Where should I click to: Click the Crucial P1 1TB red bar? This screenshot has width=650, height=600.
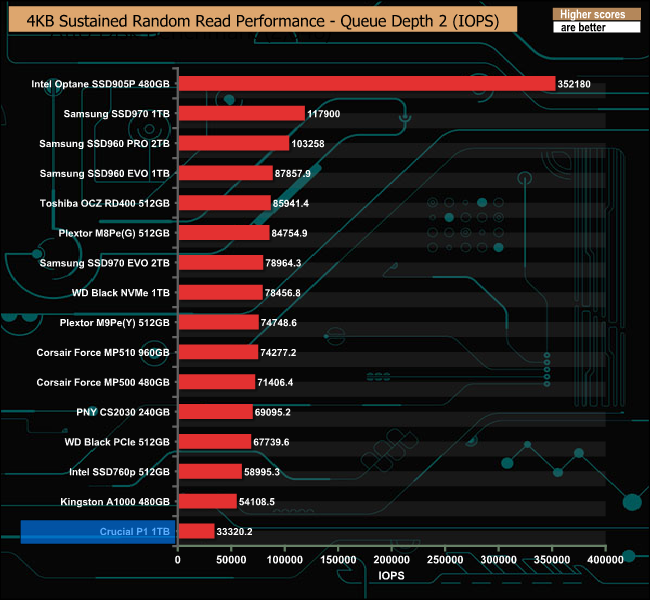[x=196, y=532]
